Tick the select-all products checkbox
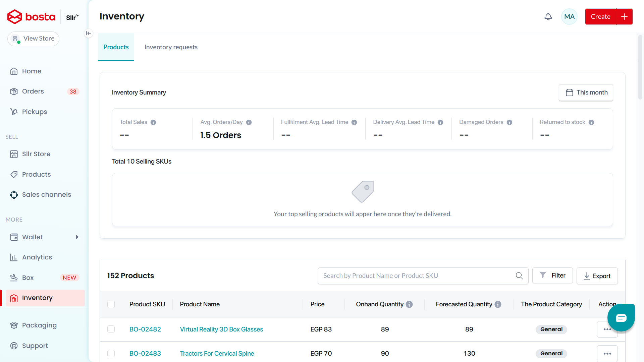The image size is (644, 362). (111, 304)
